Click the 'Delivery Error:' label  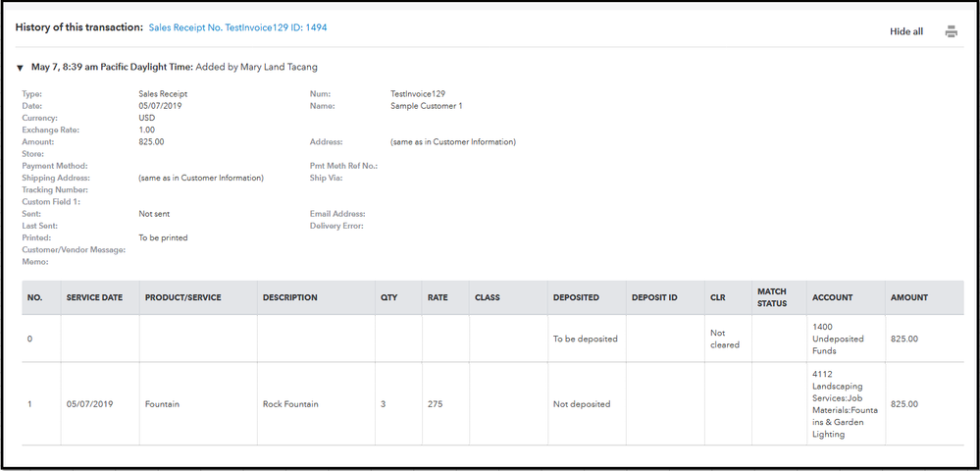(x=336, y=226)
